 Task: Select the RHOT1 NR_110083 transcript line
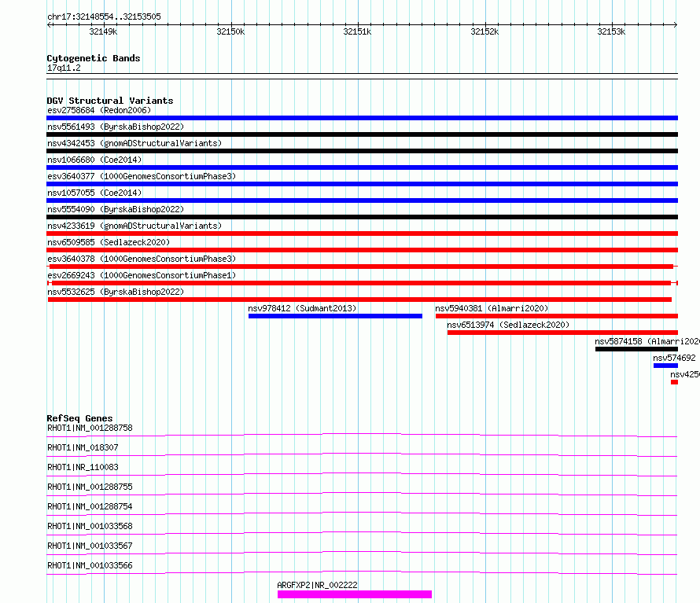pos(362,474)
